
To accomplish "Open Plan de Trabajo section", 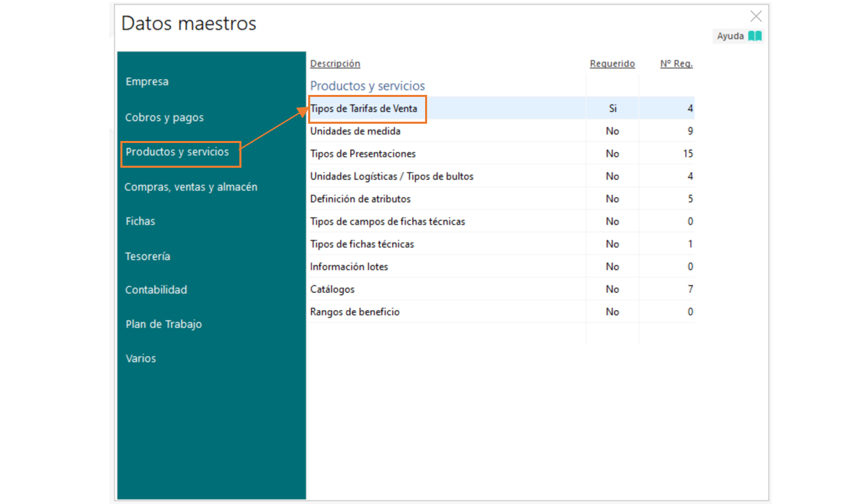I will point(164,325).
